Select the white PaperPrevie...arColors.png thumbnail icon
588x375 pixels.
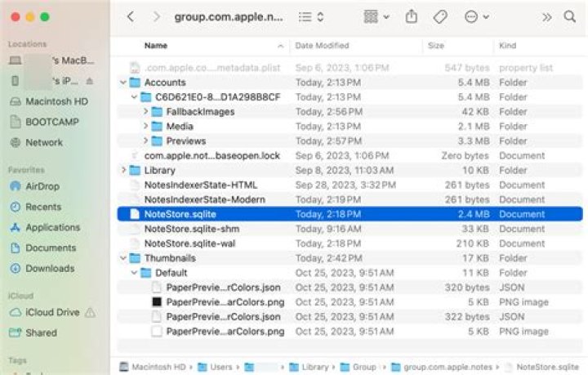[157, 331]
